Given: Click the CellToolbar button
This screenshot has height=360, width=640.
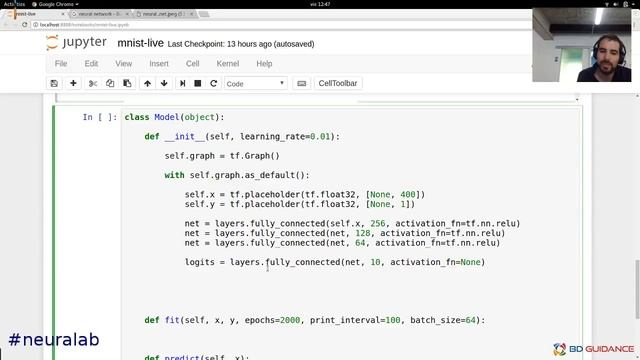Looking at the screenshot, I should [x=338, y=83].
